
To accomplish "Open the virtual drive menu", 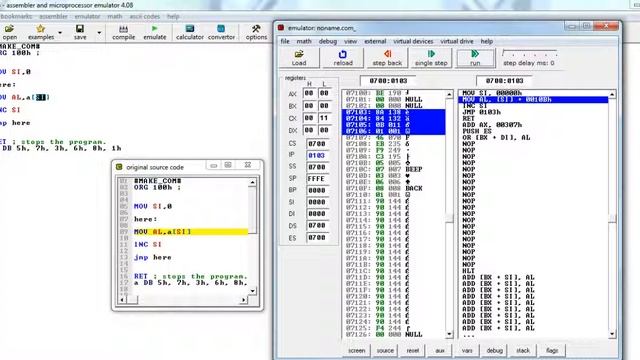I will 457,41.
